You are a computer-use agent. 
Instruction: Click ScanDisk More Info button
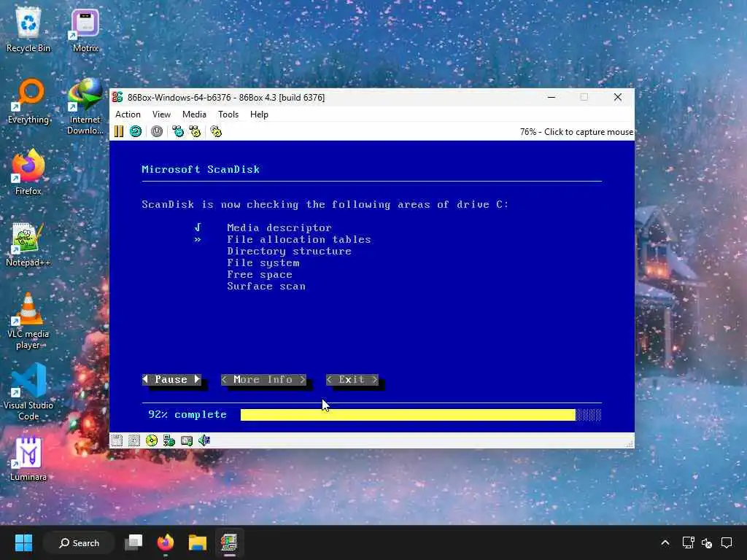tap(263, 379)
